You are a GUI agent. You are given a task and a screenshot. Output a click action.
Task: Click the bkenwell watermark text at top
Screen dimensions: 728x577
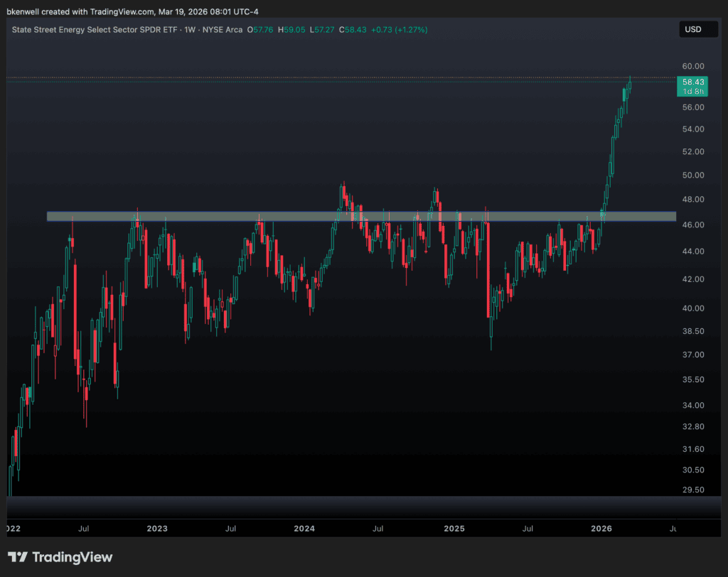point(24,11)
